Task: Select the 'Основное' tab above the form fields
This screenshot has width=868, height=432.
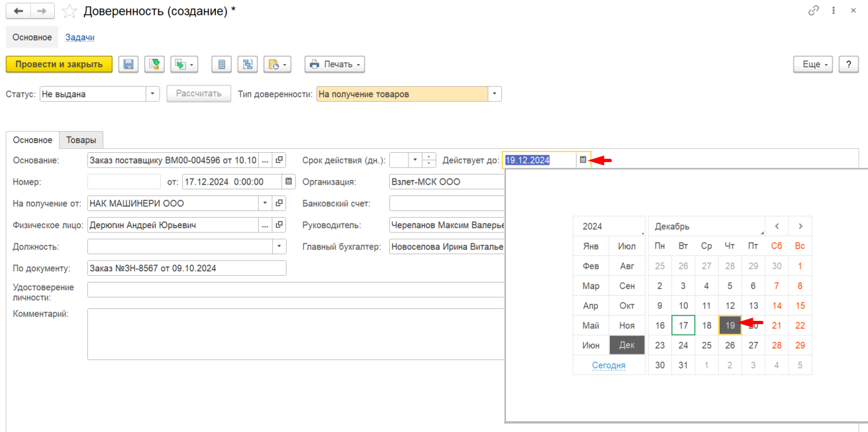Action: click(x=32, y=140)
